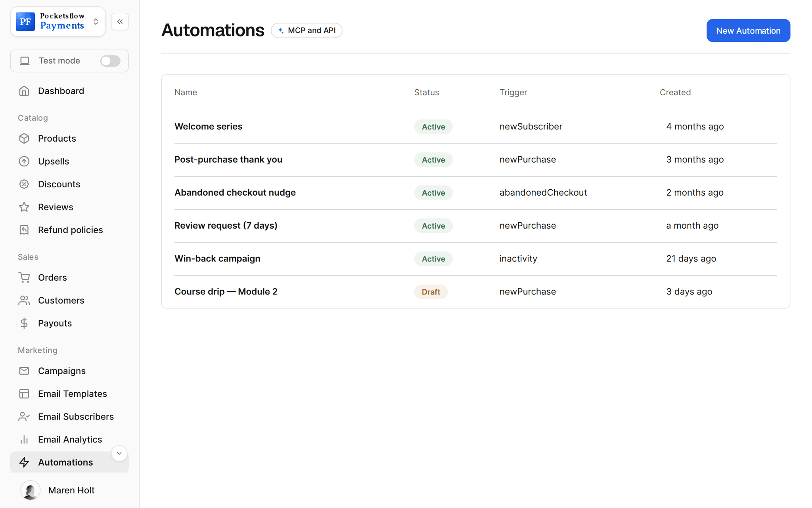
Task: Click the abandonedCheckout trigger value
Action: point(543,192)
